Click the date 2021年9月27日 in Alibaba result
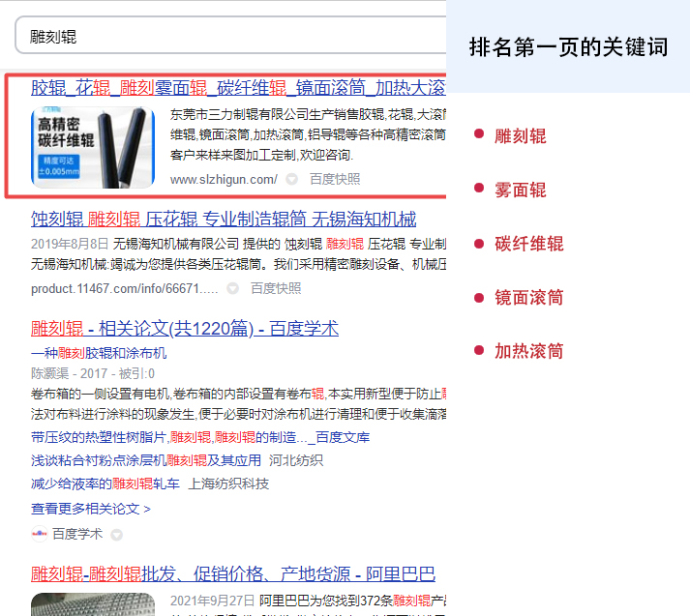Screen dimensions: 690x616 (213, 601)
